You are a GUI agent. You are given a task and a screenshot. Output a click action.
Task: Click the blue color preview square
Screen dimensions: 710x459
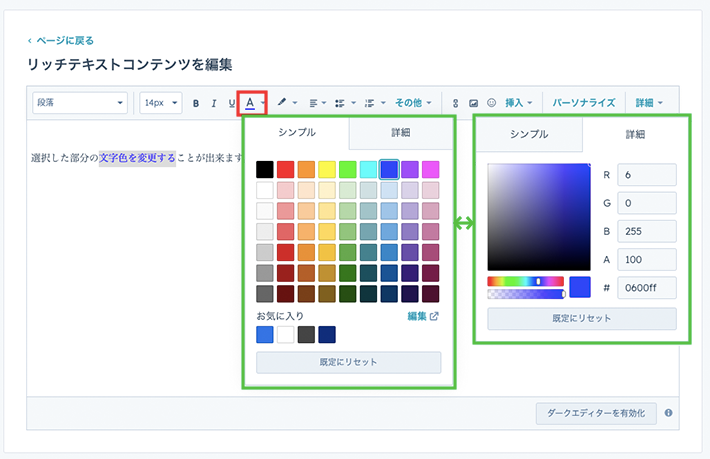580,287
